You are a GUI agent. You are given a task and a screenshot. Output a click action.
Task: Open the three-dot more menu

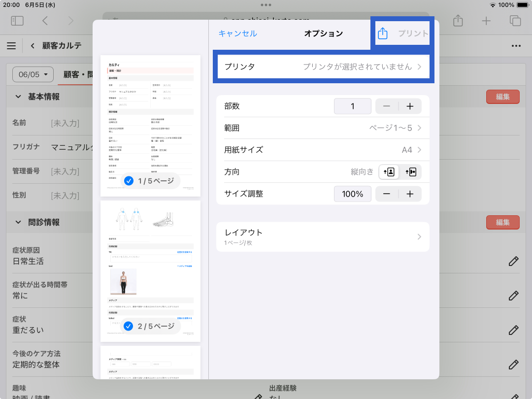click(x=516, y=46)
